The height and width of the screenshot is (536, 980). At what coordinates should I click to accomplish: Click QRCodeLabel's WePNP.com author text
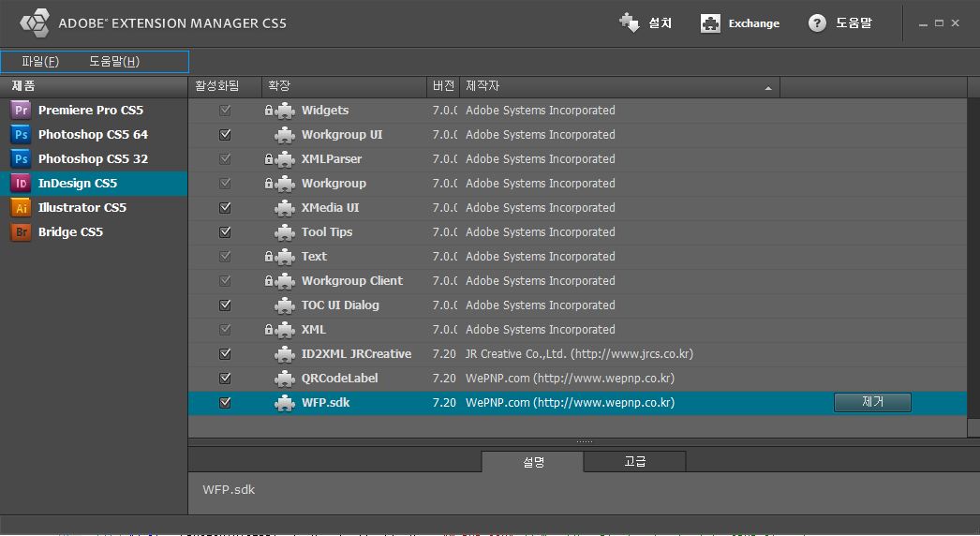click(570, 379)
